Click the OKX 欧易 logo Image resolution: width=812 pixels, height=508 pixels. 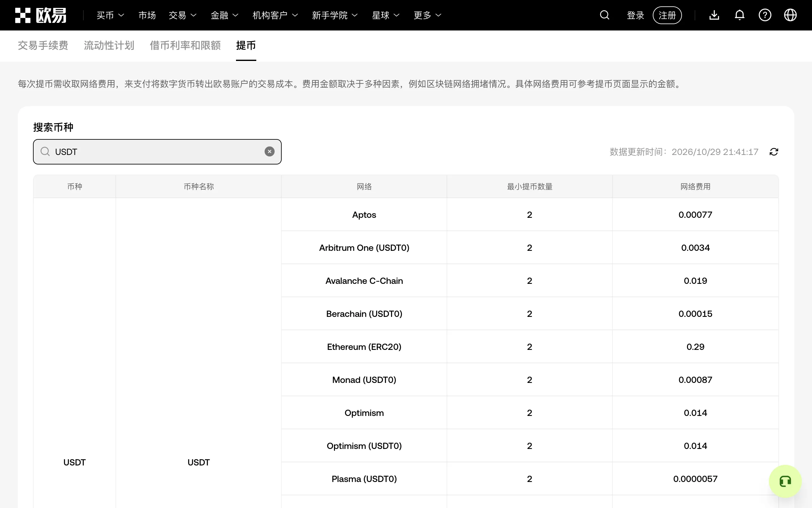(41, 15)
